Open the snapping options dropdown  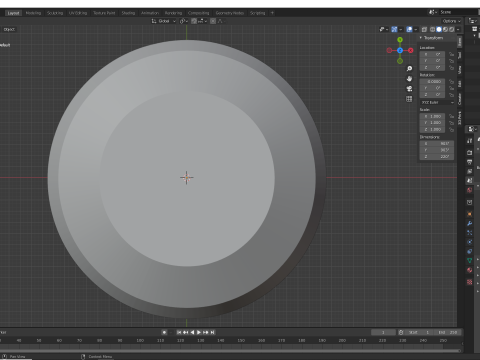click(x=202, y=21)
